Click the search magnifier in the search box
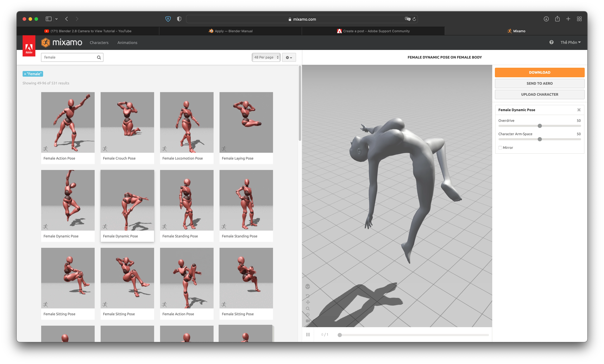Image resolution: width=604 pixels, height=364 pixels. click(x=99, y=57)
